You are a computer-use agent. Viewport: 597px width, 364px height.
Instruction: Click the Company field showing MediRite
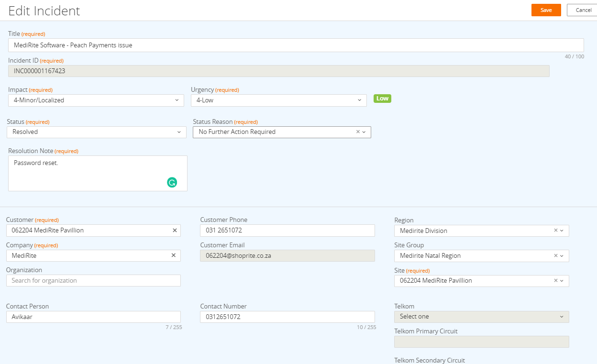coord(93,255)
